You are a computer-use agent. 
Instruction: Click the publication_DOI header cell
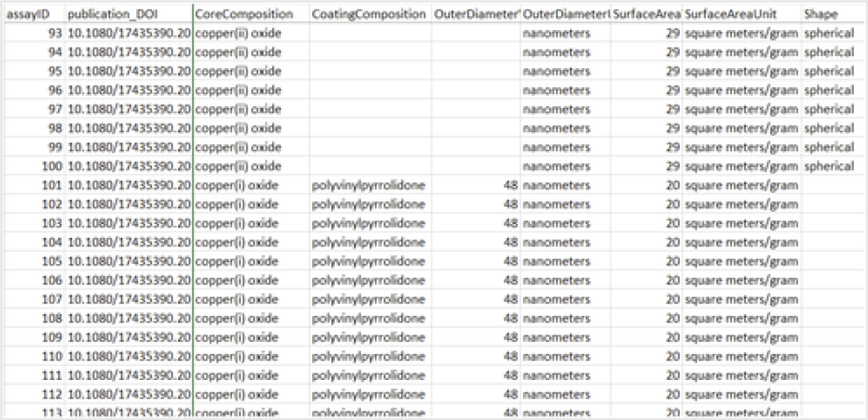(x=128, y=14)
